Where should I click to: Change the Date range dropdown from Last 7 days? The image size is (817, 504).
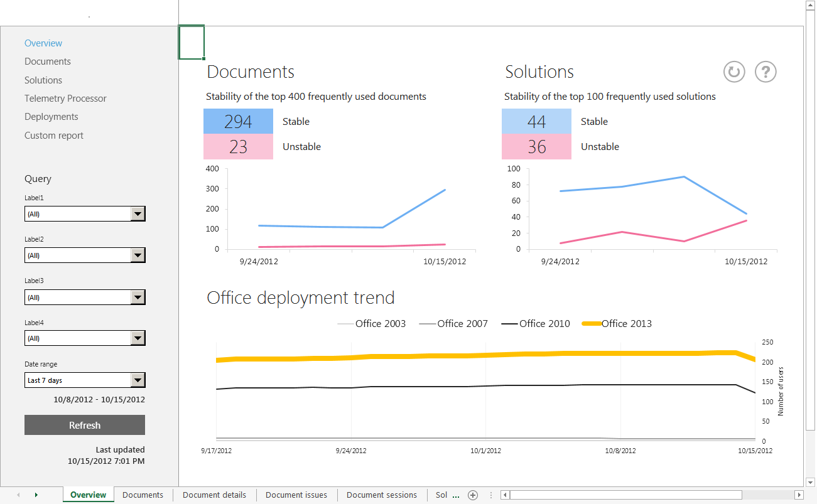pyautogui.click(x=138, y=380)
